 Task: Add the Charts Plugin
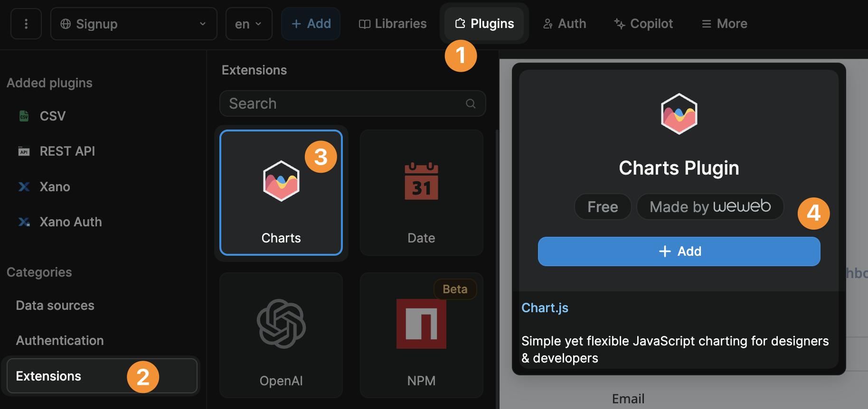[x=679, y=251]
